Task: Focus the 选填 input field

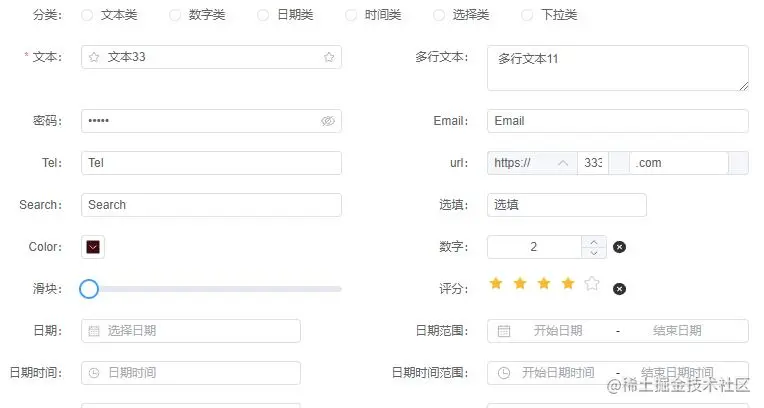Action: coord(567,205)
